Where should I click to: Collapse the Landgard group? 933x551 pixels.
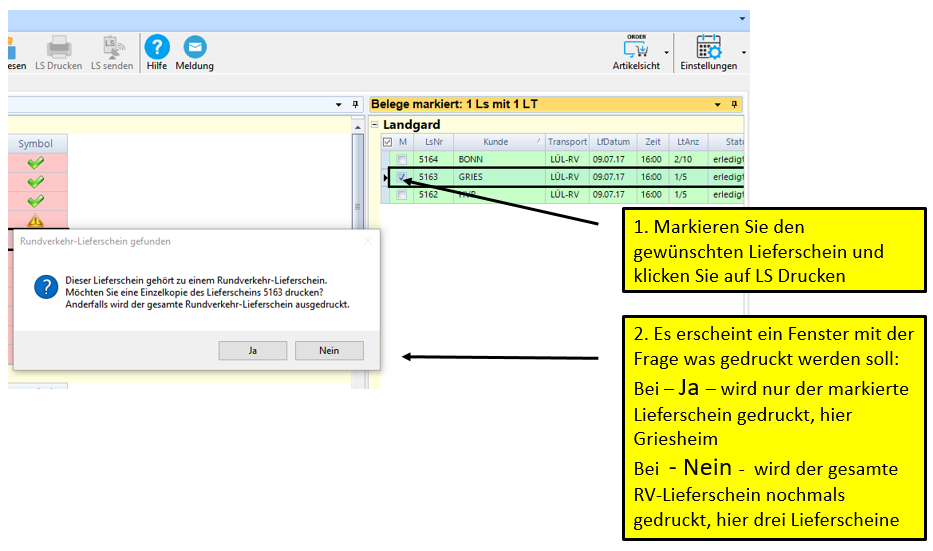[374, 125]
